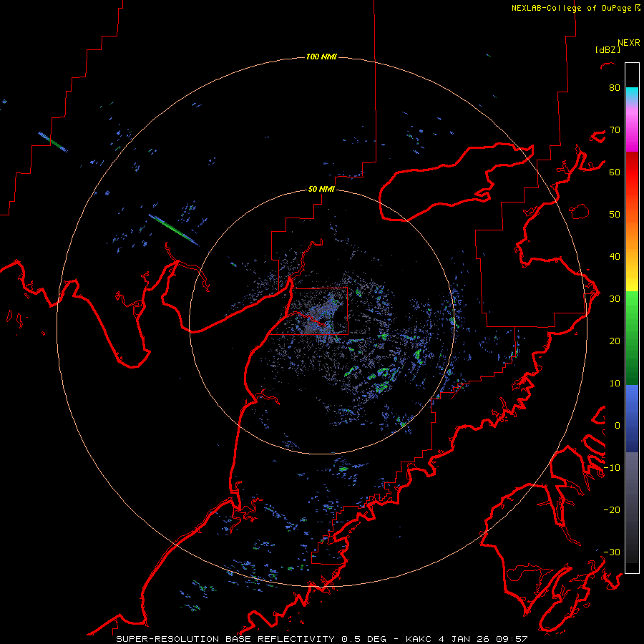The image size is (644, 644).
Task: Click the 0 value on the dBZ scale
Action: click(x=618, y=426)
